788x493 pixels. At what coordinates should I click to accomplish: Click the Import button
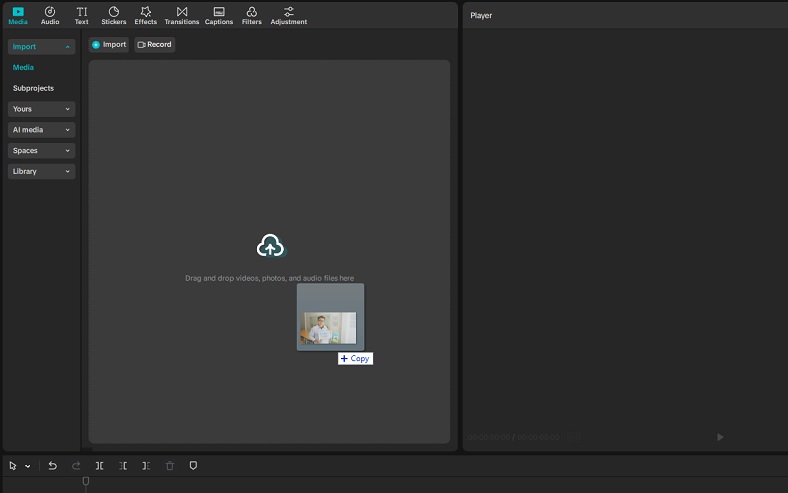click(x=109, y=45)
